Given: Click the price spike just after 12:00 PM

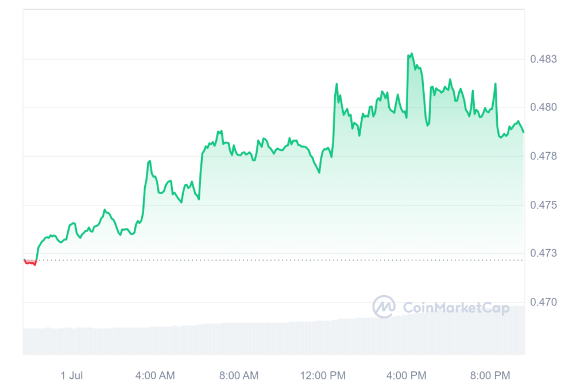Looking at the screenshot, I should coord(336,85).
